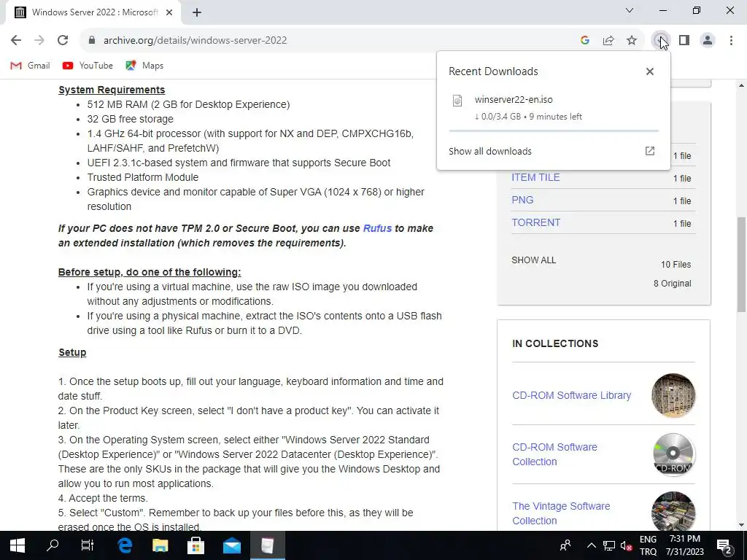Open Task View on taskbar
The image size is (747, 560).
coord(88,545)
